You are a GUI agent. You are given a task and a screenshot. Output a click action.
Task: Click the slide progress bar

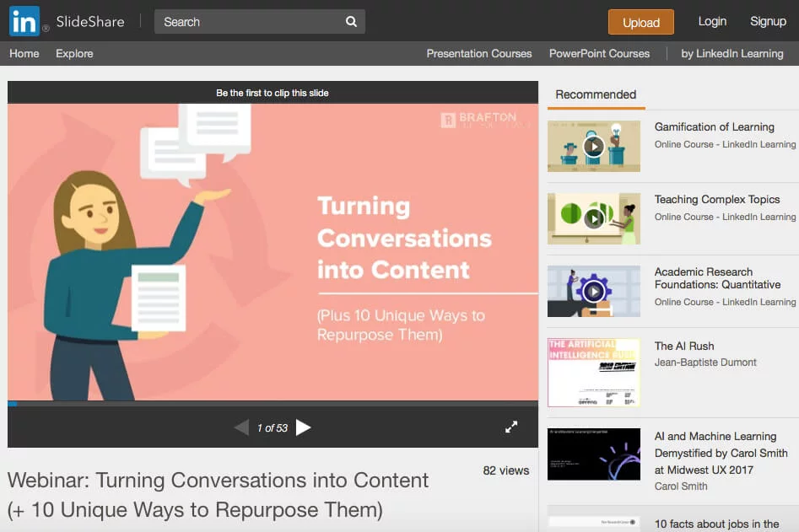point(273,404)
